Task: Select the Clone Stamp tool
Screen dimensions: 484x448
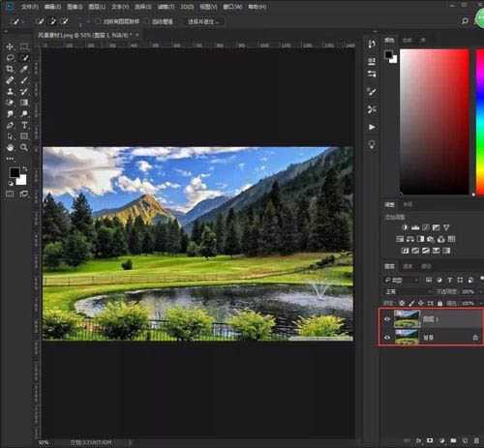Action: pos(10,92)
